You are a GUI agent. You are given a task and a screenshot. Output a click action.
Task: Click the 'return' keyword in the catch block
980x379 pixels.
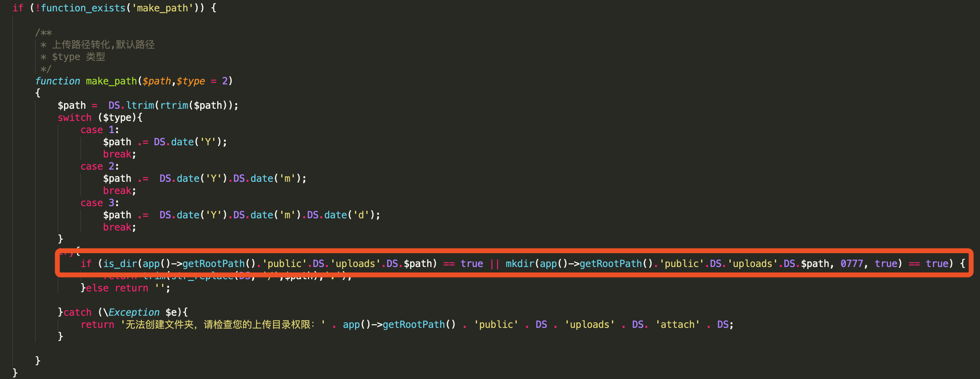[x=97, y=325]
